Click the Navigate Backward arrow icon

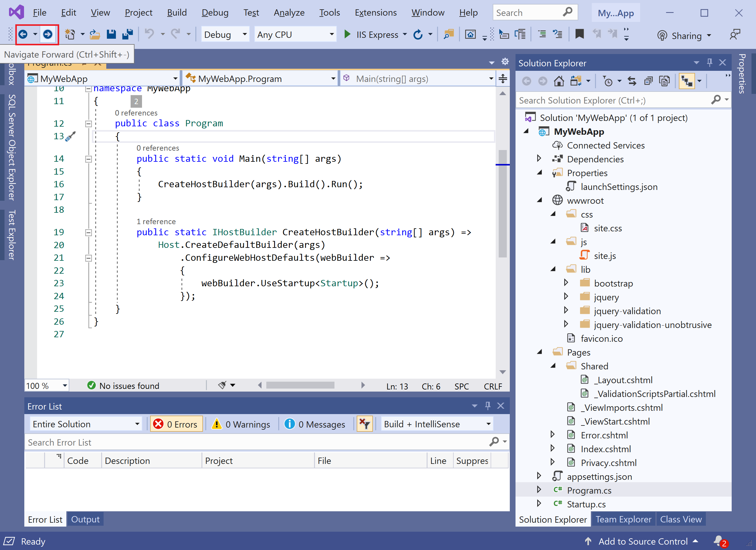coord(23,34)
